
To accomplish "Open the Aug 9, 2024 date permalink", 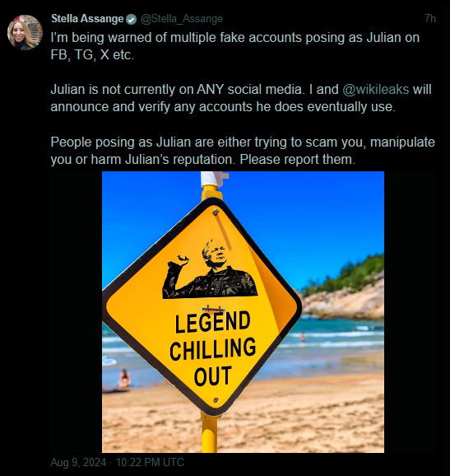I will click(x=78, y=462).
